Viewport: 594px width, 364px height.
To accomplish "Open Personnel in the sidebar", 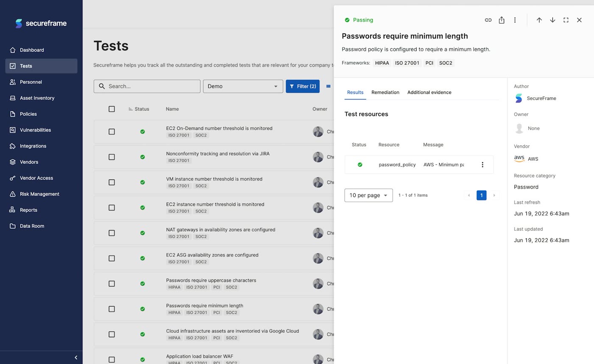I will pos(41,82).
